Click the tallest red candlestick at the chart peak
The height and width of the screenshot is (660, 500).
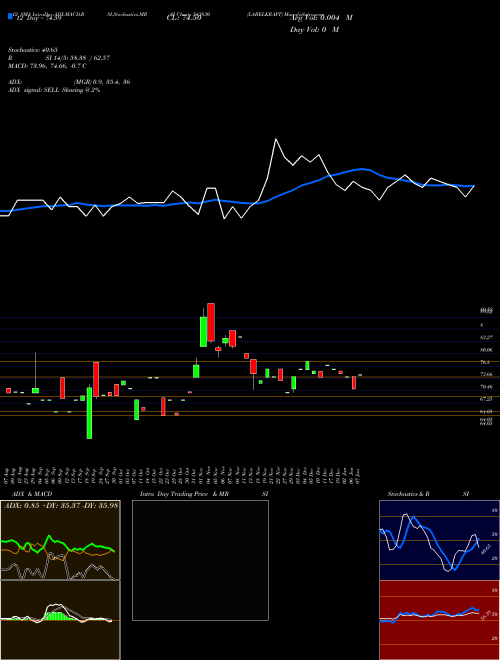[x=211, y=322]
